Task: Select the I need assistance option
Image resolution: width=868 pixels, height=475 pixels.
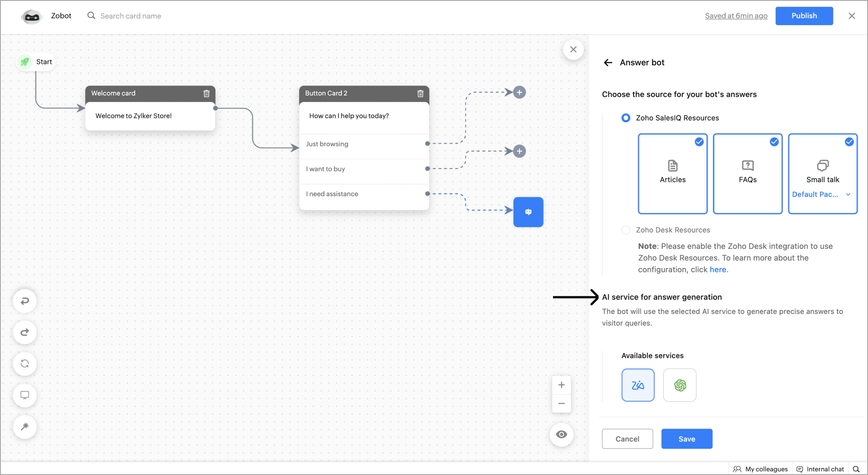Action: [x=364, y=194]
